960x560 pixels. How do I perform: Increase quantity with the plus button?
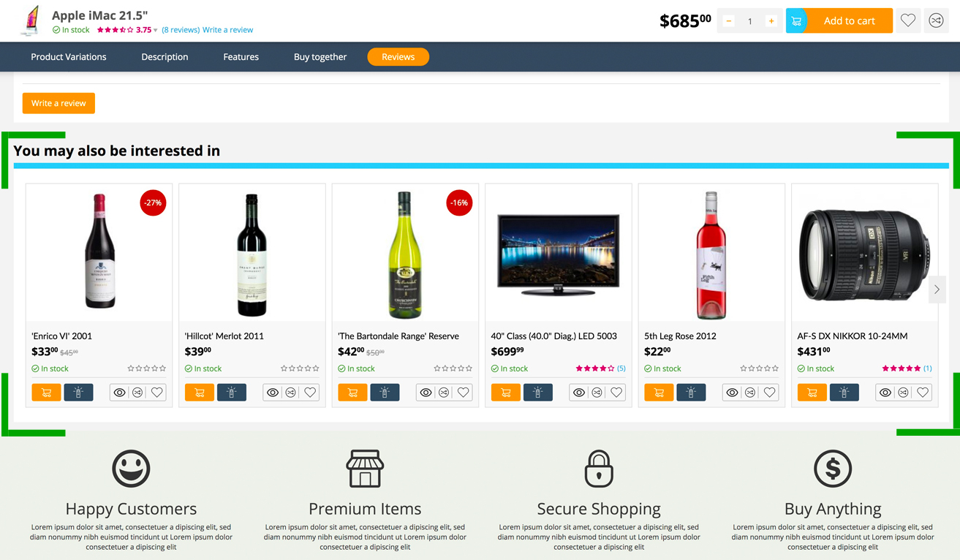pos(771,21)
